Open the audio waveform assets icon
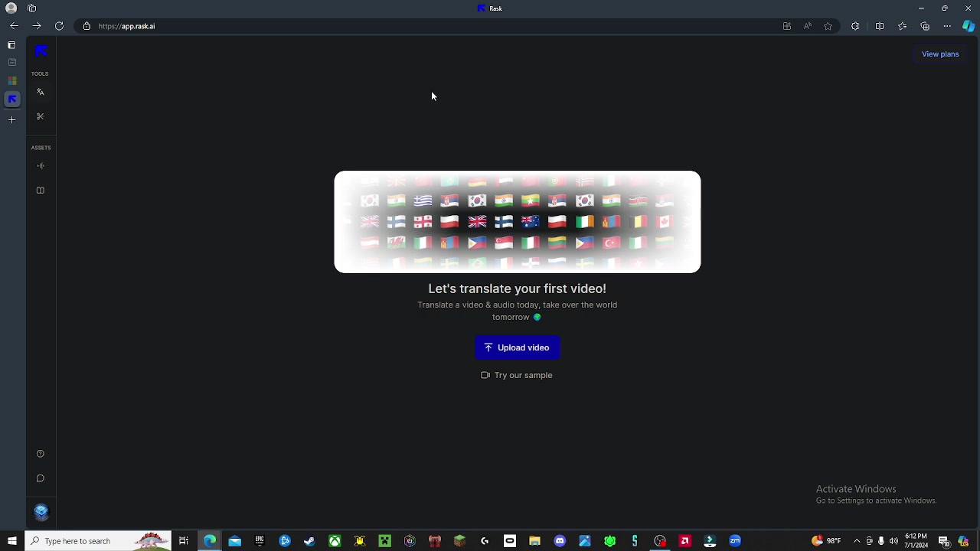Screen dimensions: 980x551 (x=41, y=165)
